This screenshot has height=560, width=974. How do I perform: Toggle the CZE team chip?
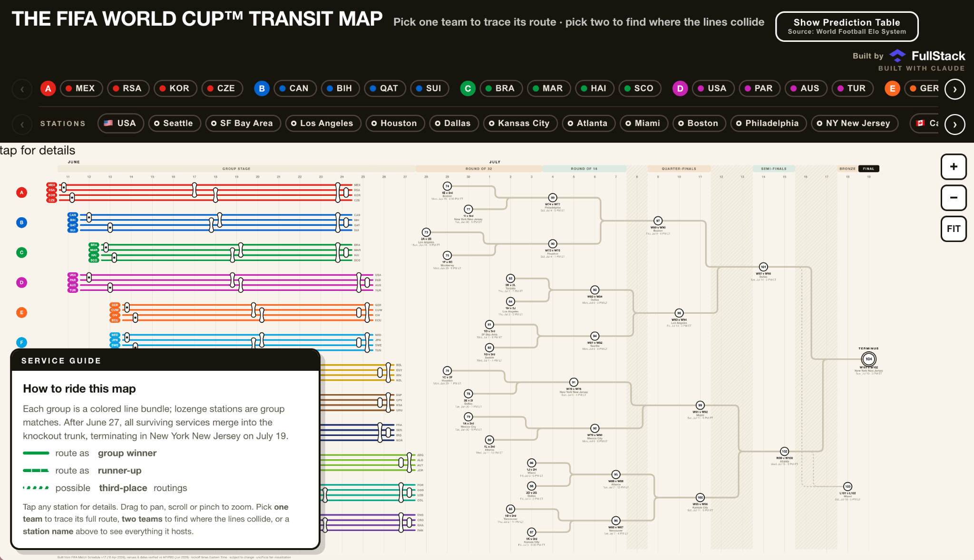tap(222, 88)
